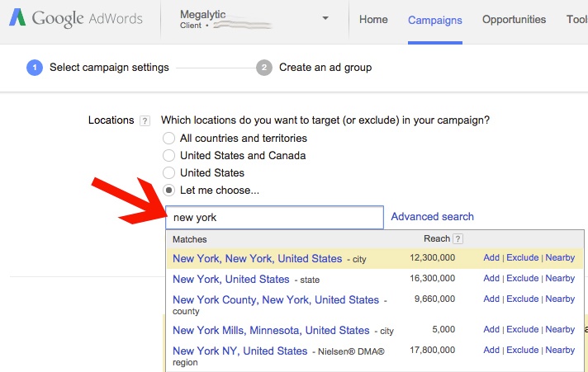Screen dimensions: 588x372
Task: Click the Locations help question mark icon
Action: (x=145, y=120)
